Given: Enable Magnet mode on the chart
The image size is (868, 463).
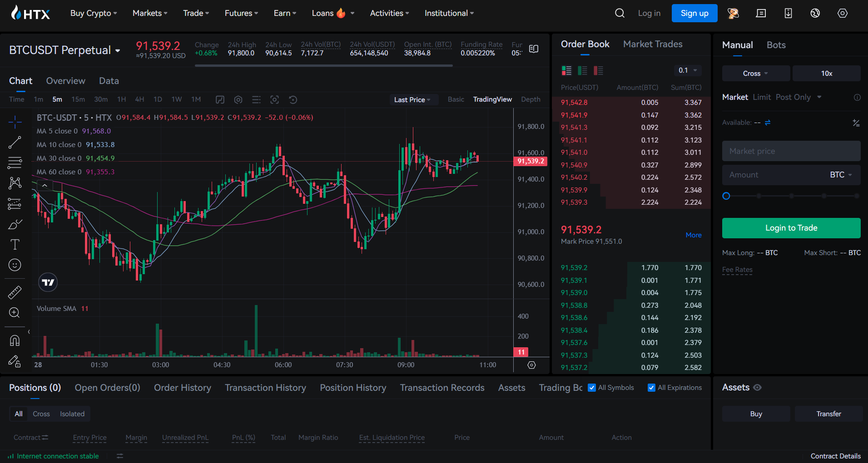Looking at the screenshot, I should click(x=15, y=340).
